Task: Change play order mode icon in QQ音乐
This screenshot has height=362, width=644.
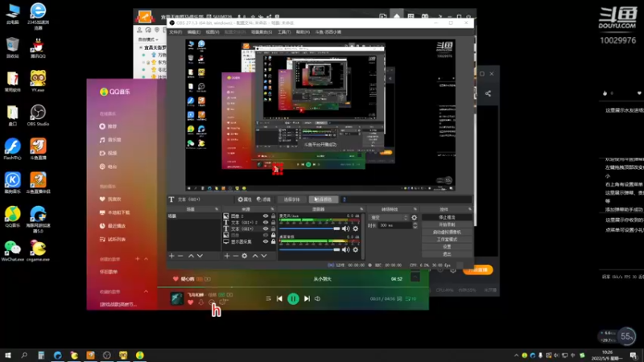Action: [268, 298]
